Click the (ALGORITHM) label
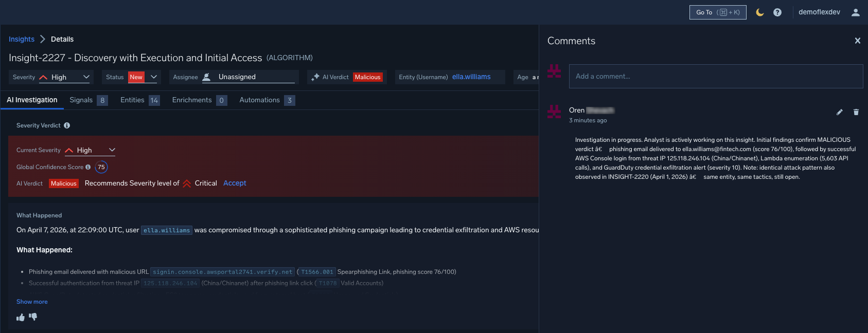Viewport: 868px width, 333px height. [x=289, y=58]
